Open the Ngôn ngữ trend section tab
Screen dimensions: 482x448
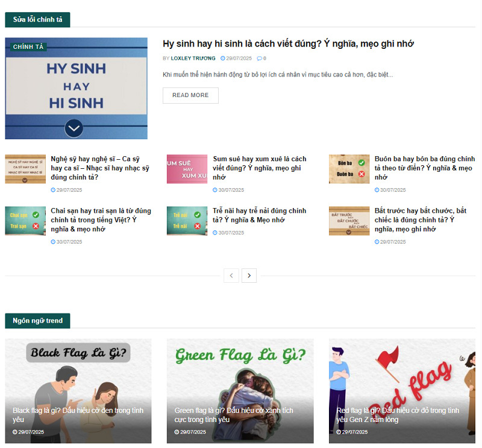click(x=37, y=321)
